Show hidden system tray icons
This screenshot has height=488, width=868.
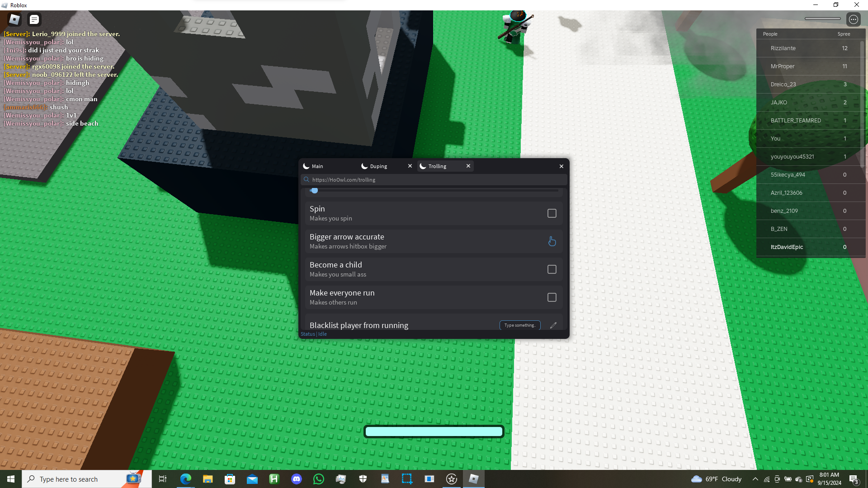[x=755, y=479]
